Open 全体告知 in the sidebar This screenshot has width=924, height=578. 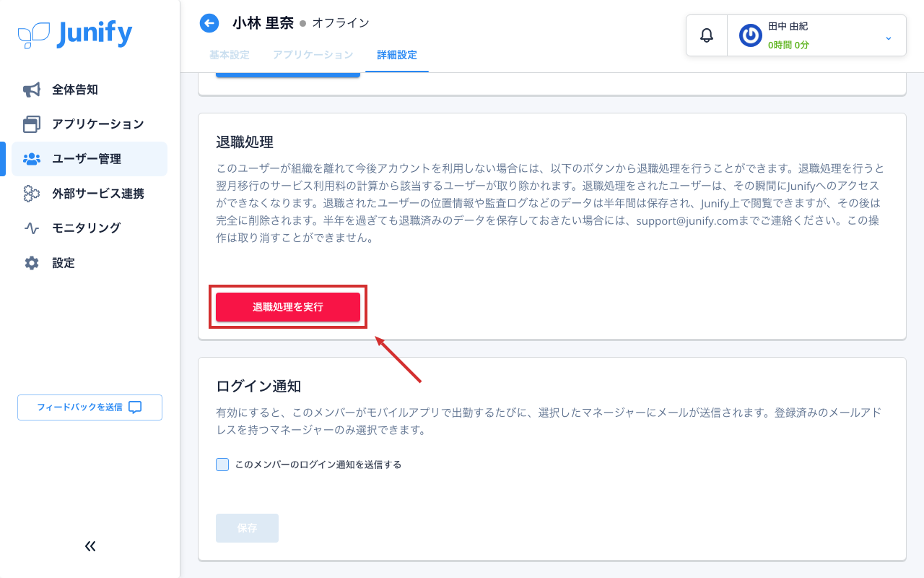[90, 90]
